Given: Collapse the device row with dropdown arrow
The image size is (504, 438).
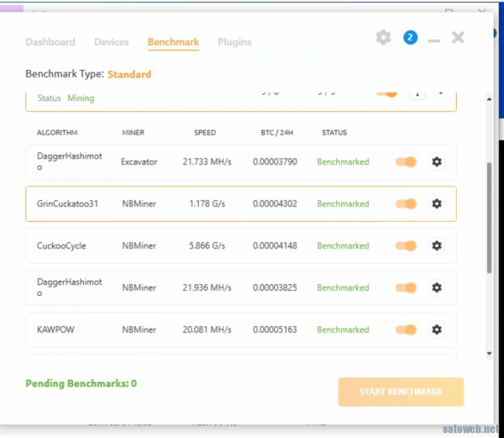Looking at the screenshot, I should [441, 93].
